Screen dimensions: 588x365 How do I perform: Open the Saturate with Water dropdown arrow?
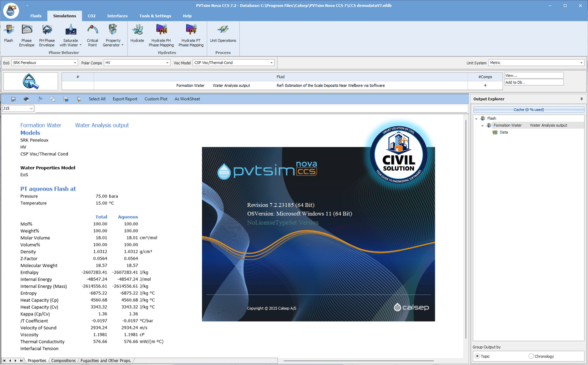(80, 45)
